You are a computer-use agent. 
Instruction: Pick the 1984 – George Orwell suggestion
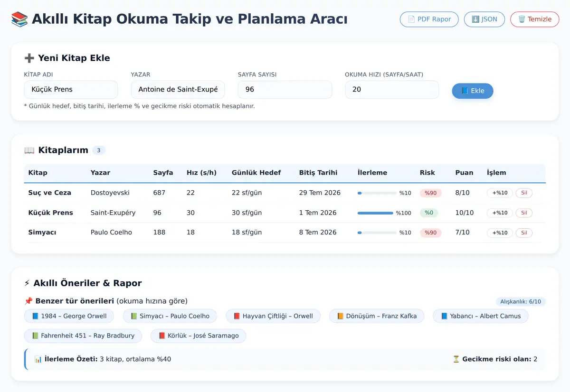(x=69, y=316)
